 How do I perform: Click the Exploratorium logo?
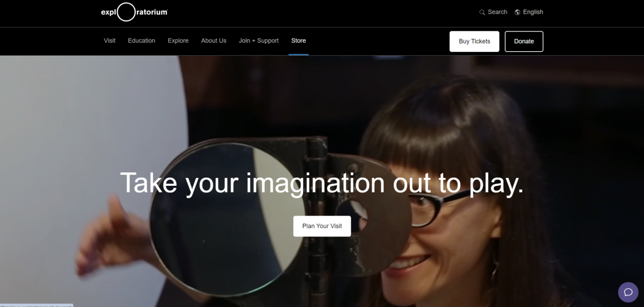click(x=134, y=12)
